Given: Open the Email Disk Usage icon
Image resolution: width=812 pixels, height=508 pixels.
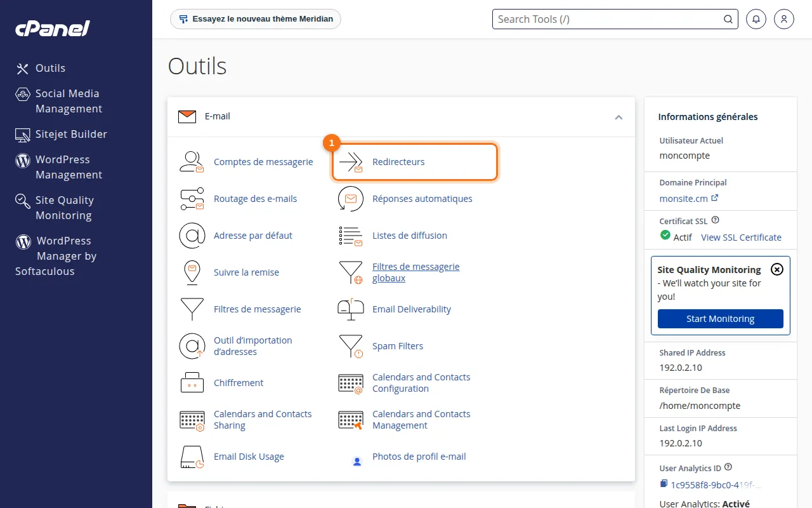Looking at the screenshot, I should pos(192,457).
